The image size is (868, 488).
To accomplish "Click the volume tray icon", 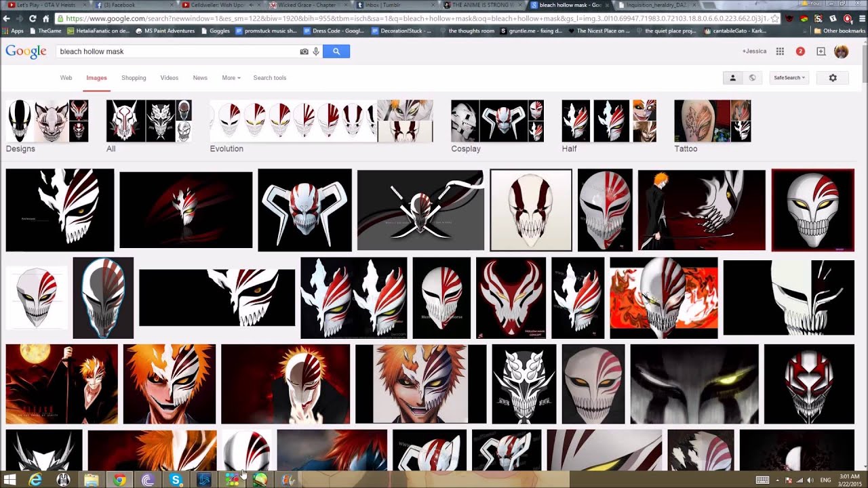I will [x=810, y=480].
